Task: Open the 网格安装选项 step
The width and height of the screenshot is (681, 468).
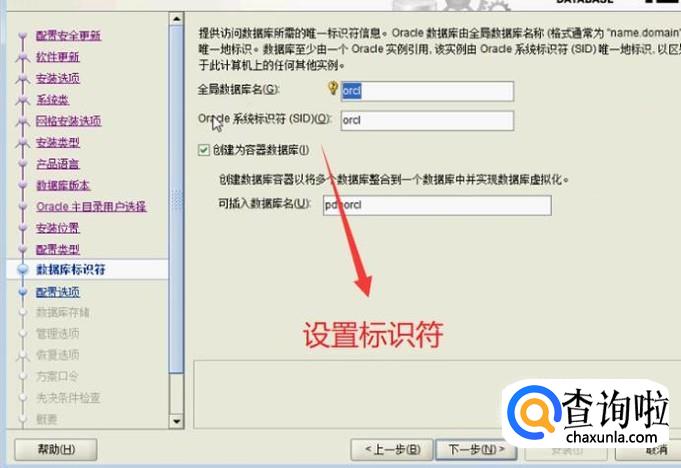Action: 68,121
